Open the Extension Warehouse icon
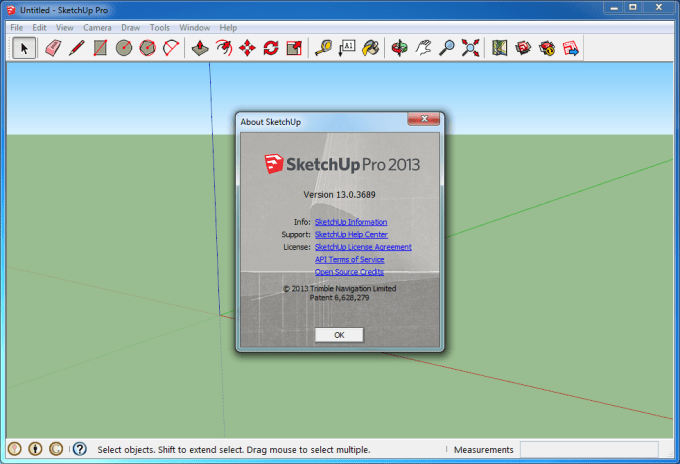 pyautogui.click(x=547, y=48)
